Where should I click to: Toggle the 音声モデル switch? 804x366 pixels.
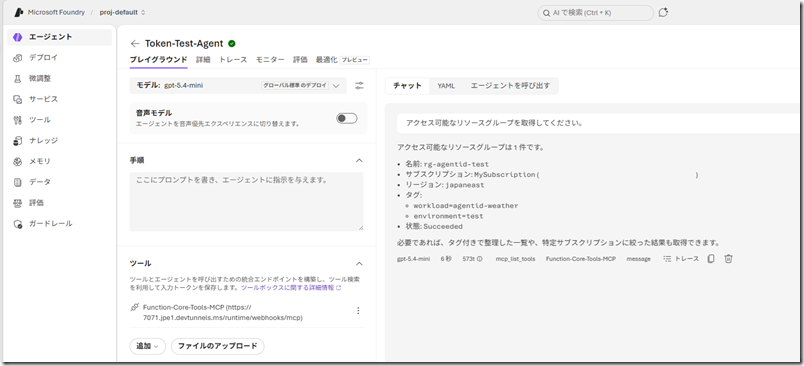point(347,118)
